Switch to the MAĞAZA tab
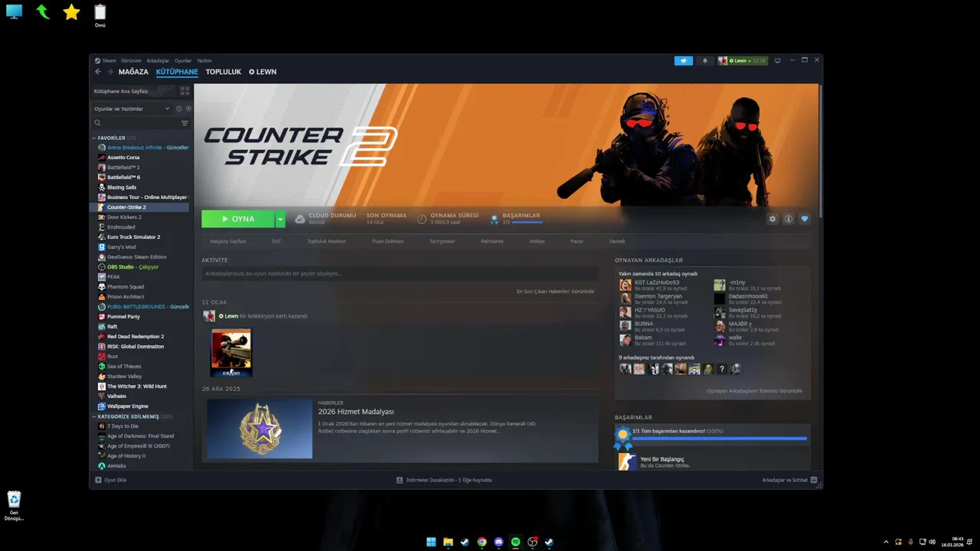 coord(133,72)
